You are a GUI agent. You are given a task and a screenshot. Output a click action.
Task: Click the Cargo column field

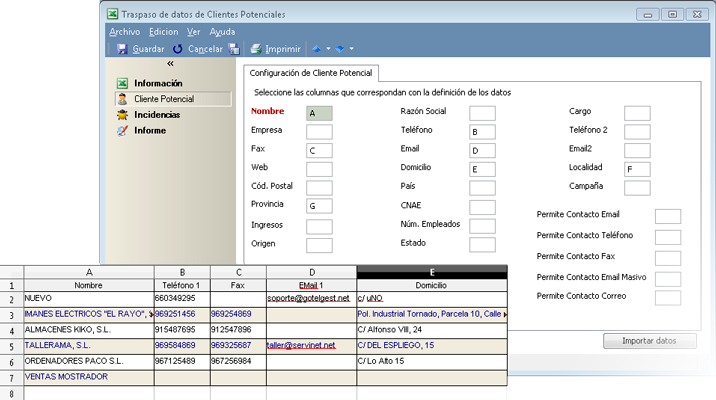(x=637, y=113)
